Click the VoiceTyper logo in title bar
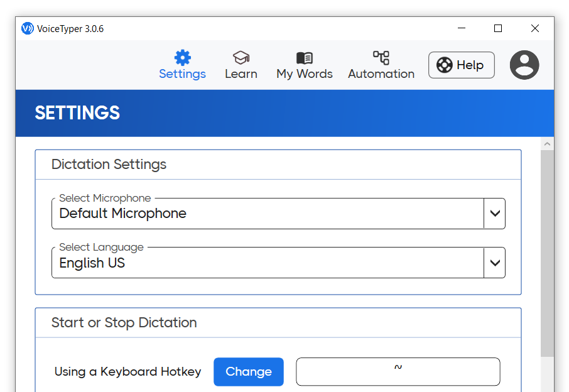The image size is (569, 392). click(x=26, y=28)
